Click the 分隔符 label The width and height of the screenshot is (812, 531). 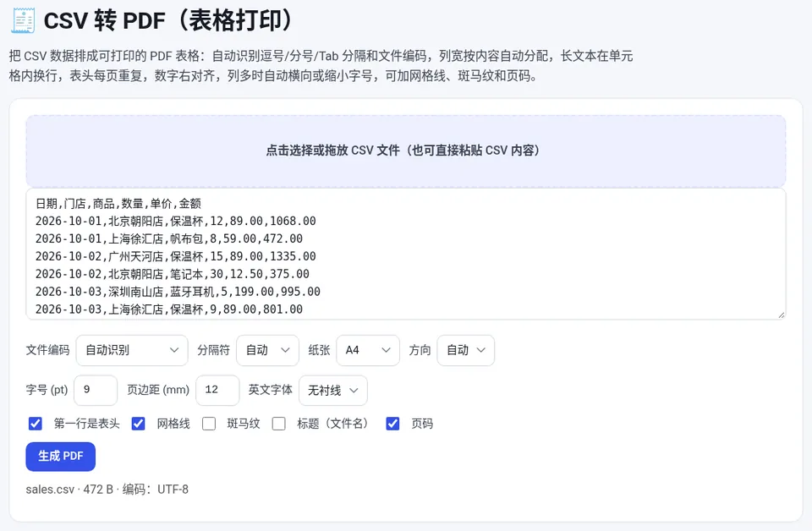click(x=213, y=350)
